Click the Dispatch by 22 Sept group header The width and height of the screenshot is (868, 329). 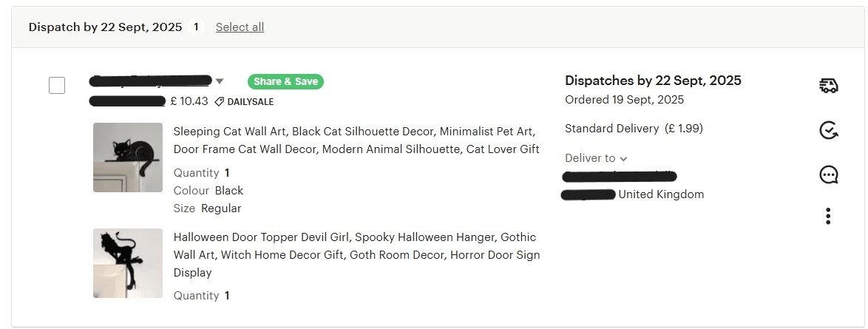(x=105, y=27)
